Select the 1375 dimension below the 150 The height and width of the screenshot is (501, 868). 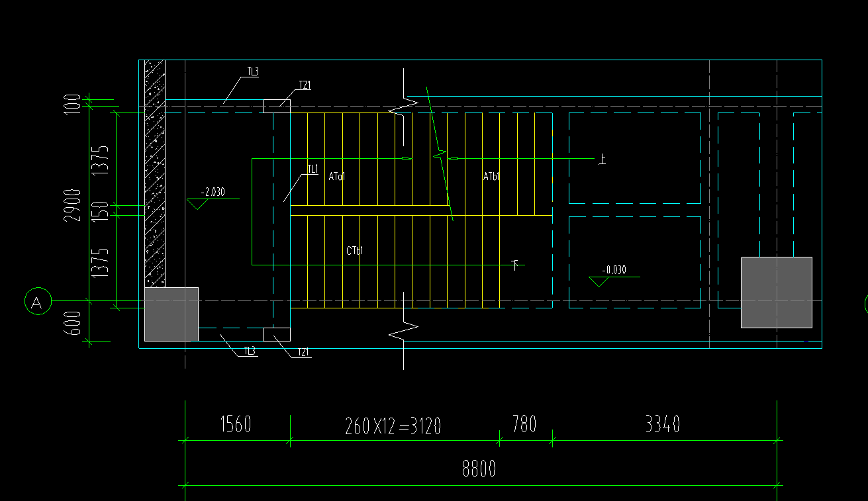(100, 262)
